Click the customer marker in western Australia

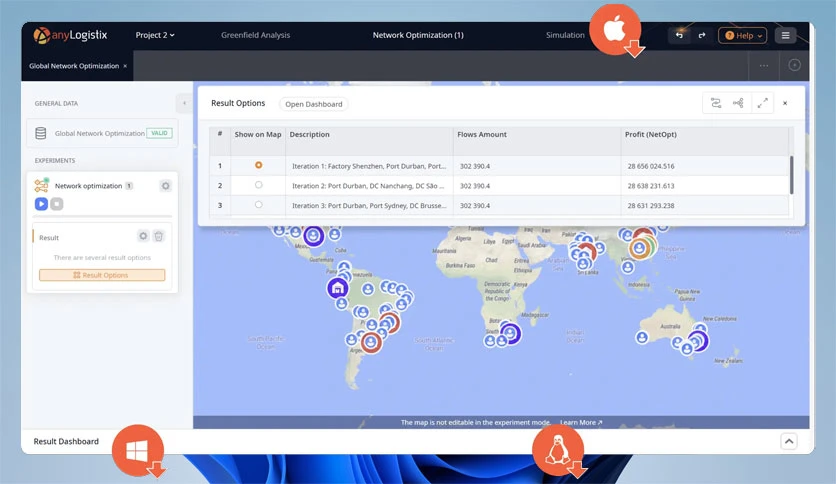(x=642, y=337)
